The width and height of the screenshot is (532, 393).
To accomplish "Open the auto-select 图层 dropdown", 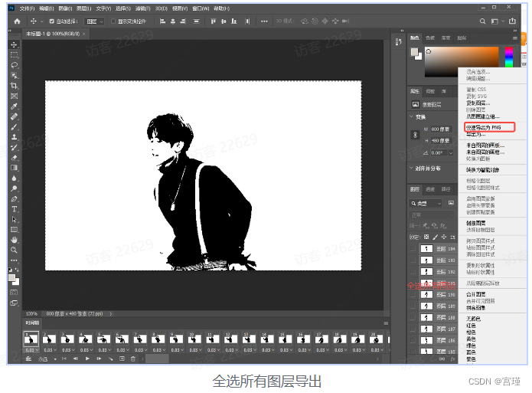I will (94, 21).
